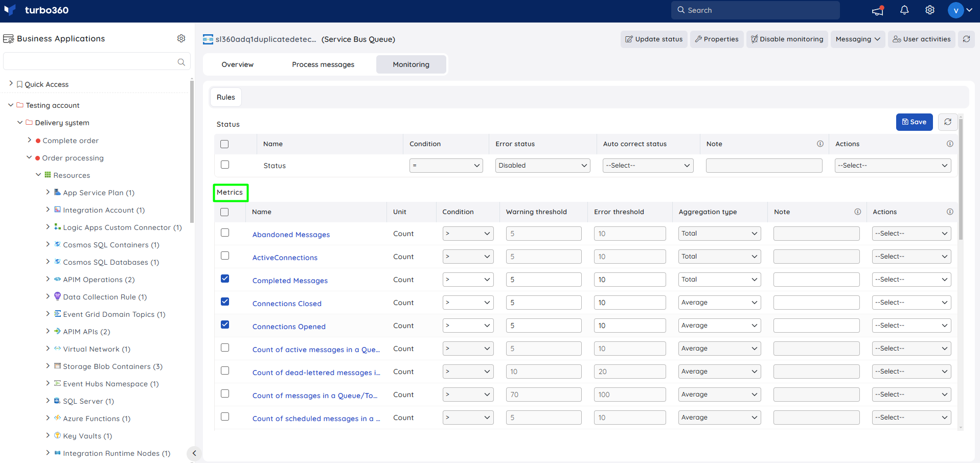Image resolution: width=980 pixels, height=463 pixels.
Task: Click the Update status button
Action: pyautogui.click(x=654, y=39)
